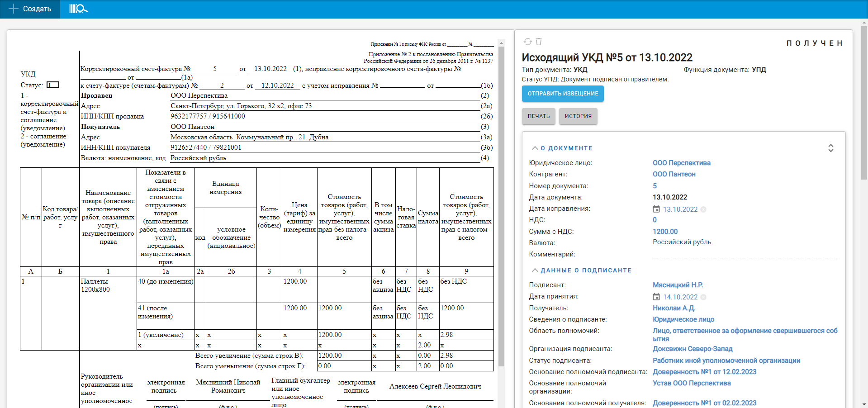This screenshot has height=408, width=868.
Task: Collapse the О ДОКУМЕНТЕ section chevron
Action: coord(535,148)
